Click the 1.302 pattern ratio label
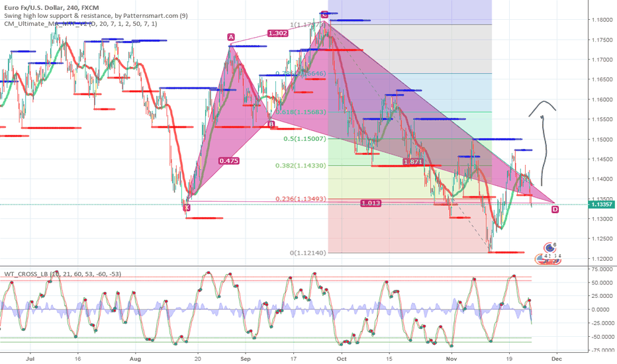Image resolution: width=617 pixels, height=364 pixels. coord(278,34)
